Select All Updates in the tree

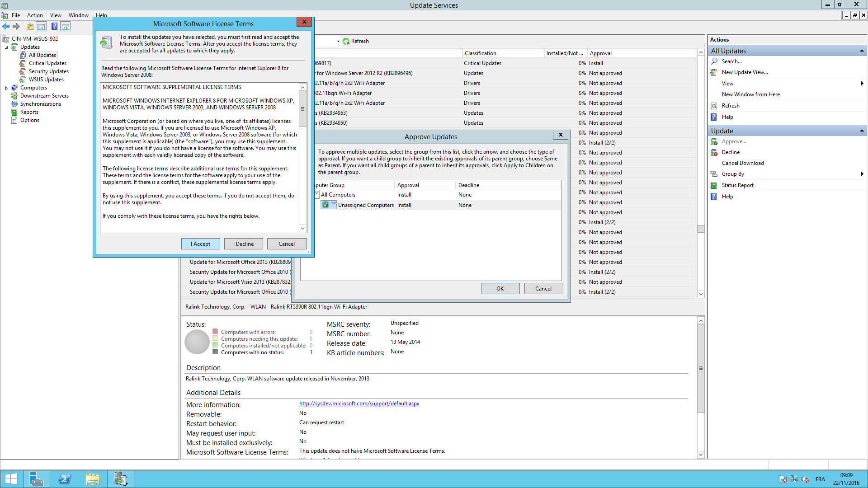(42, 55)
